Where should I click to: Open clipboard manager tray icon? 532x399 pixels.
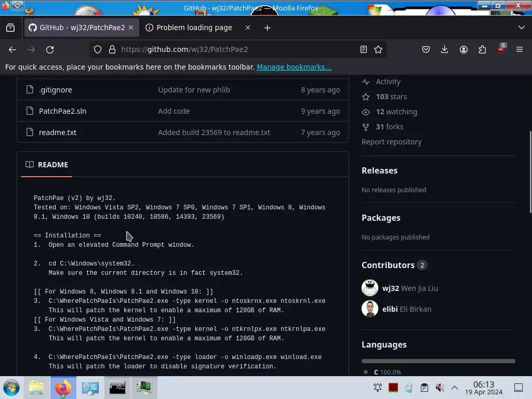coord(424,388)
